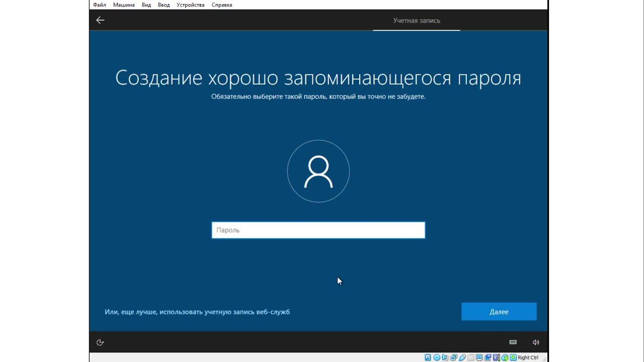Click the optical disk status icon
The height and width of the screenshot is (362, 644).
[x=437, y=357]
